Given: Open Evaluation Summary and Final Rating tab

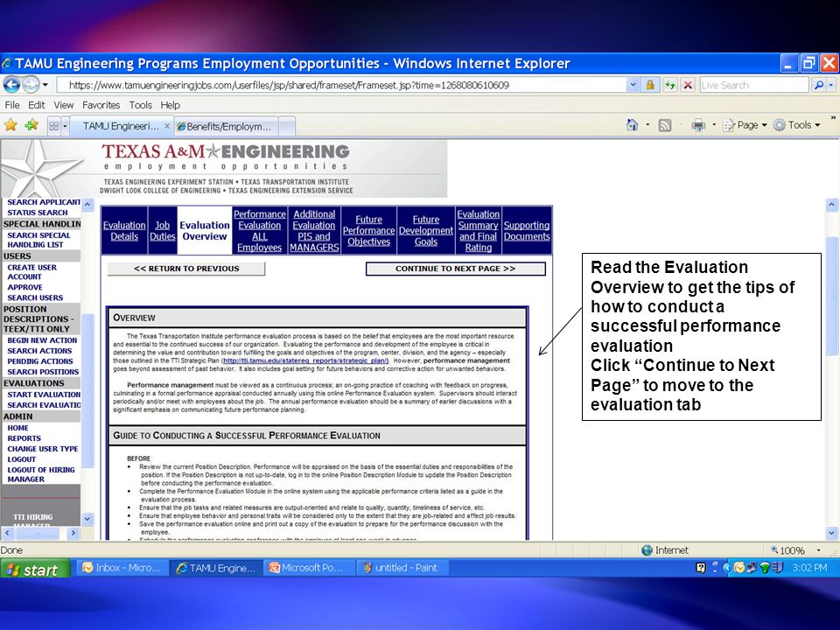Looking at the screenshot, I should 479,231.
